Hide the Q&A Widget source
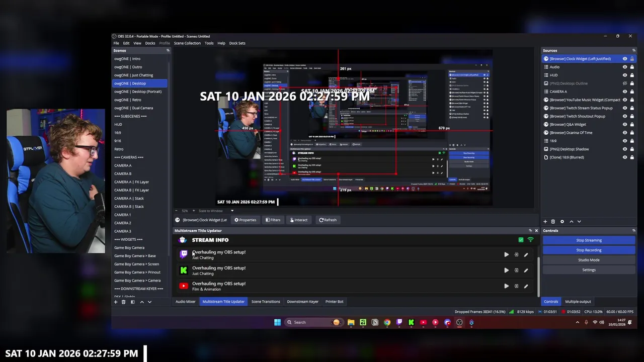 click(x=625, y=124)
